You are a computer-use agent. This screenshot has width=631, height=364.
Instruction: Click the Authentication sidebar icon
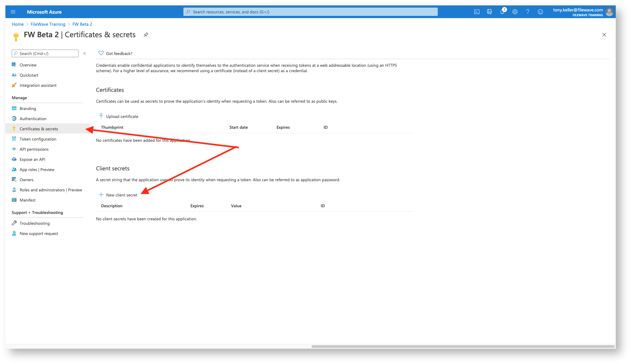14,118
